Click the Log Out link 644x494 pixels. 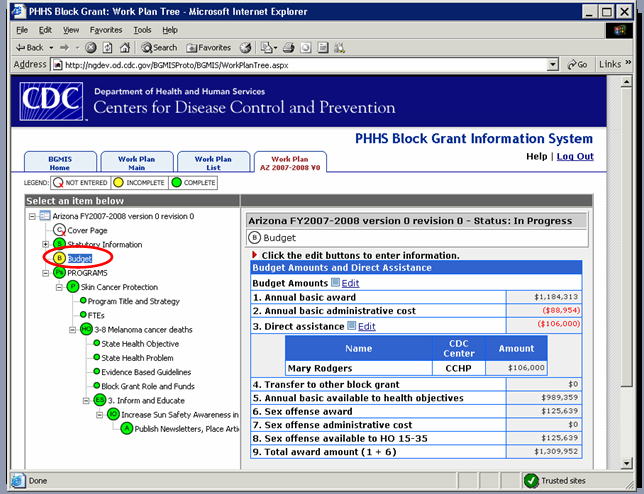click(575, 157)
